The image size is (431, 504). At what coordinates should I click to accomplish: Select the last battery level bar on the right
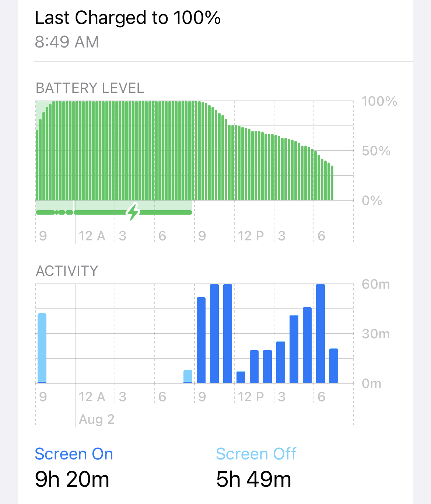332,183
